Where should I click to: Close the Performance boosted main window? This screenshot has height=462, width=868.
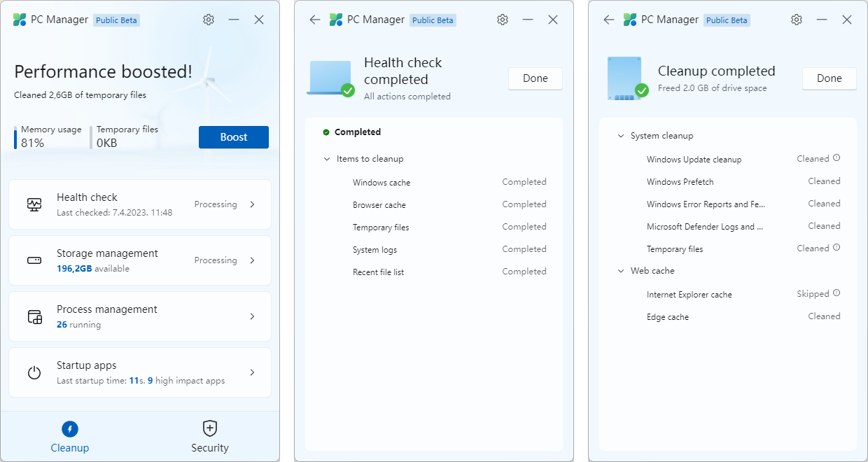tap(259, 20)
